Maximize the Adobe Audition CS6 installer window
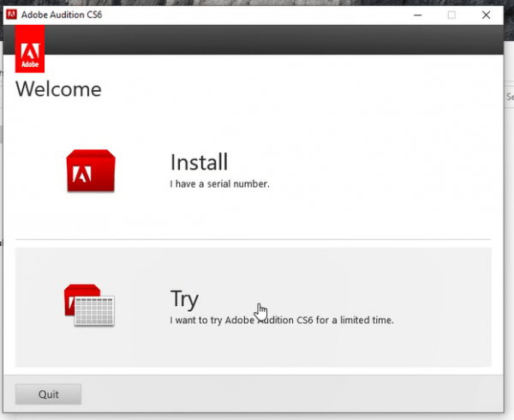Image resolution: width=514 pixels, height=420 pixels. click(451, 14)
